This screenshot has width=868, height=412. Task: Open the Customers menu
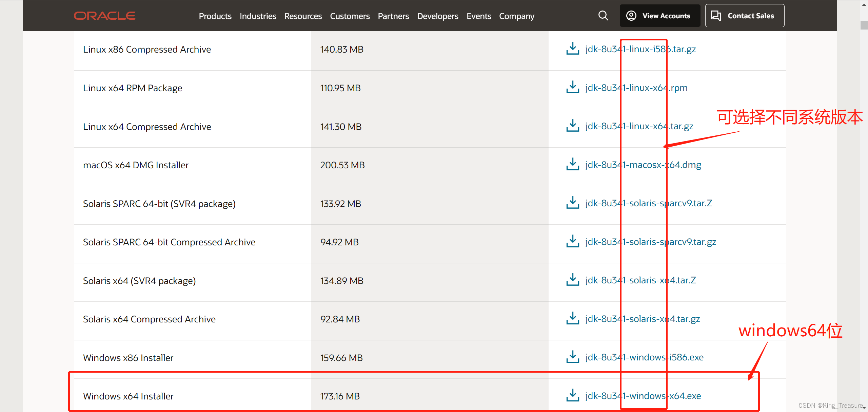click(350, 16)
